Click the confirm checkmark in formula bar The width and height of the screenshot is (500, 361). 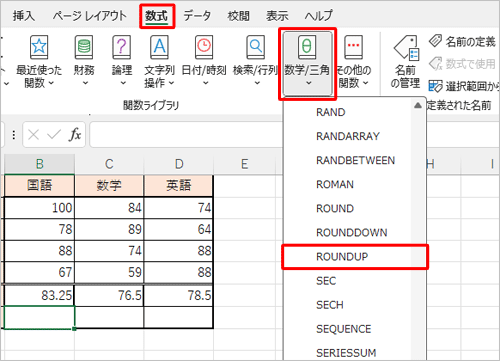coord(54,135)
